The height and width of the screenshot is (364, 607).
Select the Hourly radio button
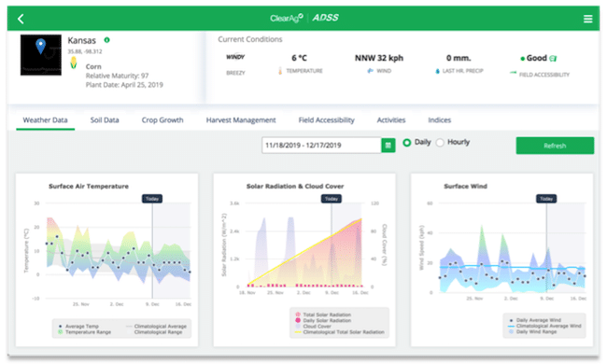[440, 143]
